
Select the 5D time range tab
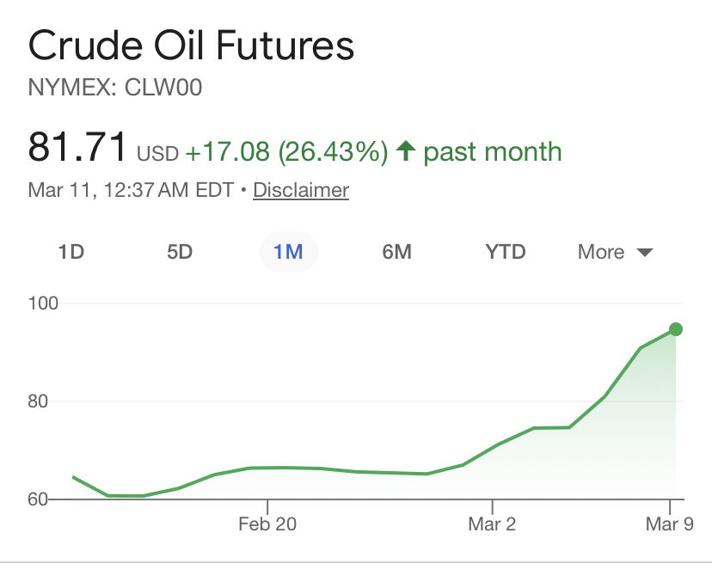click(x=180, y=252)
